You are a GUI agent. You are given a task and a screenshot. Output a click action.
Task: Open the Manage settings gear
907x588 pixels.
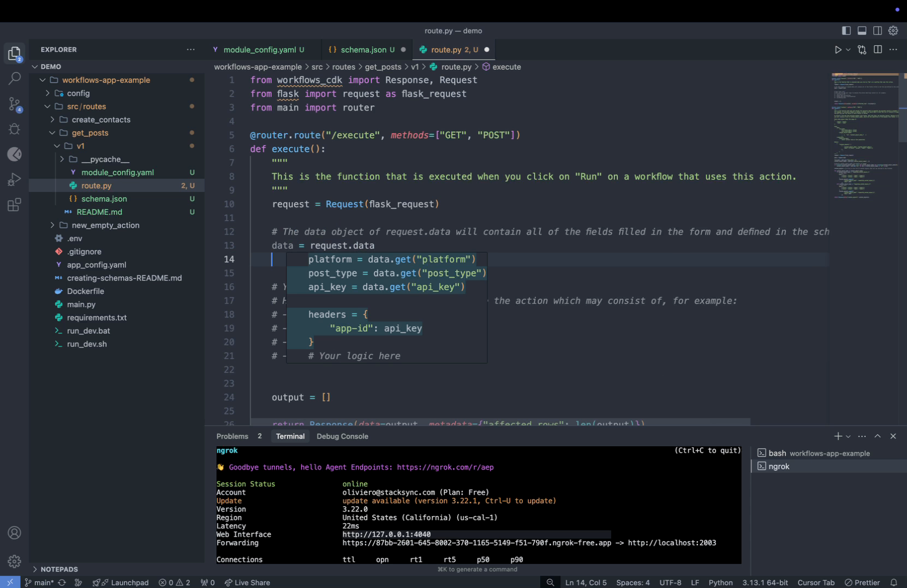pyautogui.click(x=14, y=561)
